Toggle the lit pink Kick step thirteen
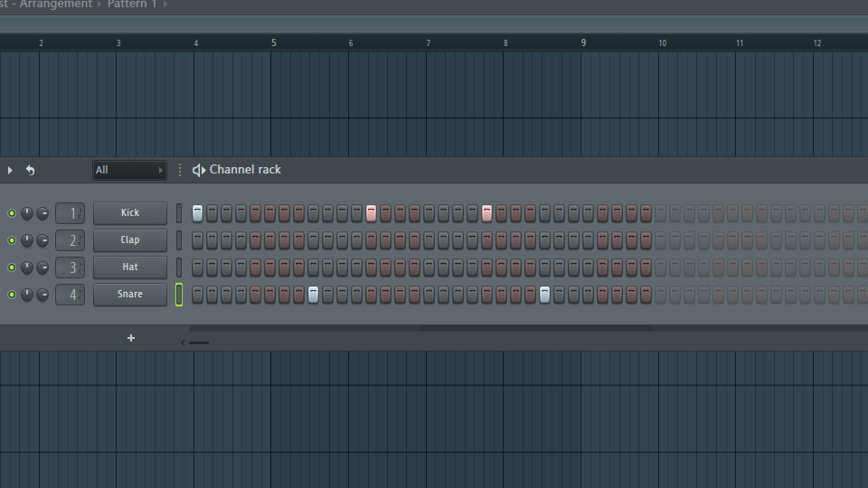The height and width of the screenshot is (488, 868). 371,213
